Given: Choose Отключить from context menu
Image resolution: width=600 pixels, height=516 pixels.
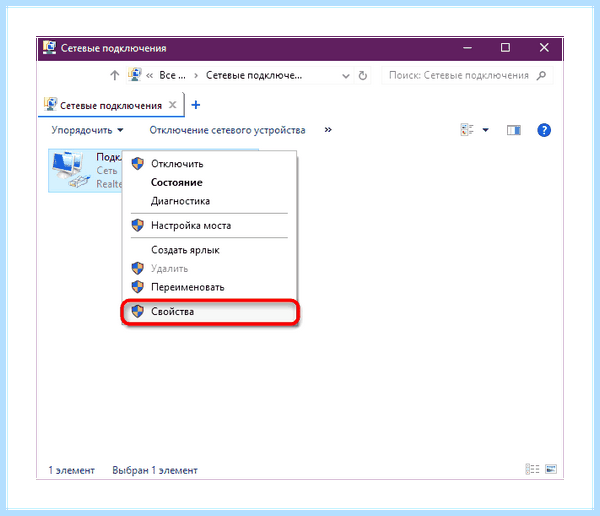Looking at the screenshot, I should click(x=209, y=164).
